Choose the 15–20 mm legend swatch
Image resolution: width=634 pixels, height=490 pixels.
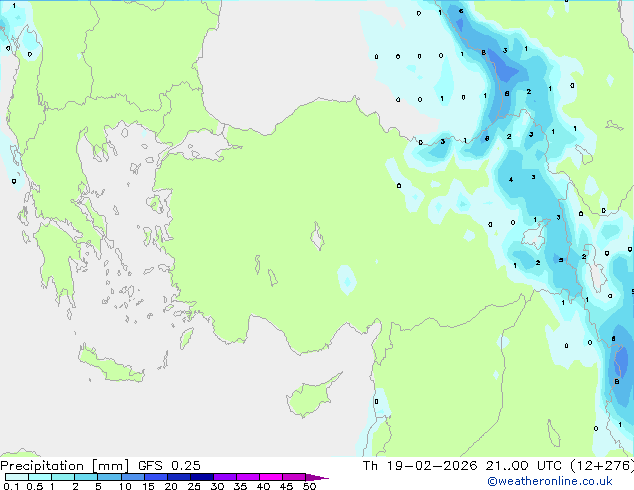point(156,477)
